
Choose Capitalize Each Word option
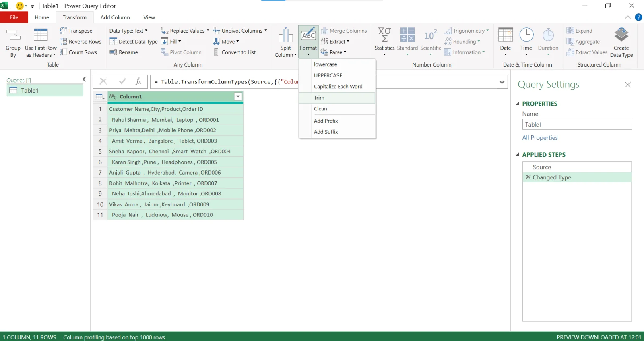337,87
